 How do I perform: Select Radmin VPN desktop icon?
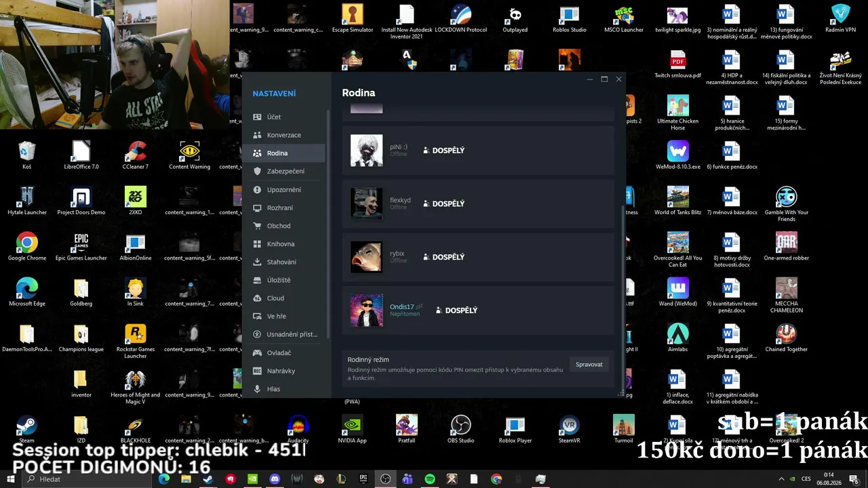click(841, 18)
